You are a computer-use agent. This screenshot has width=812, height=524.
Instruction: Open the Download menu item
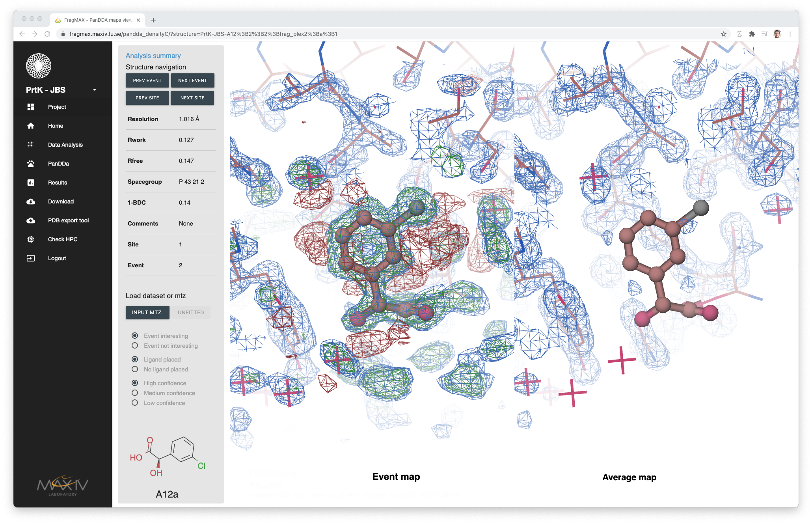point(61,201)
